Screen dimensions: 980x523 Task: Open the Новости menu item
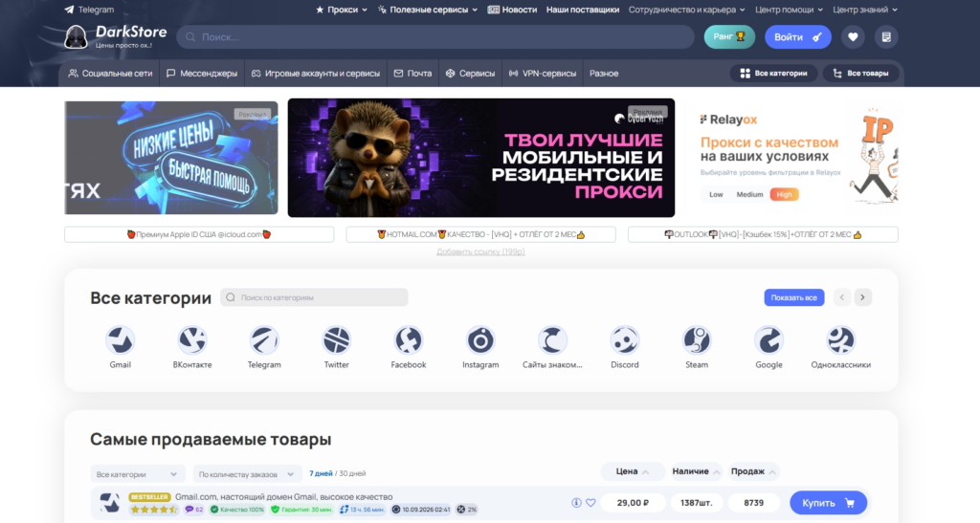[x=512, y=10]
